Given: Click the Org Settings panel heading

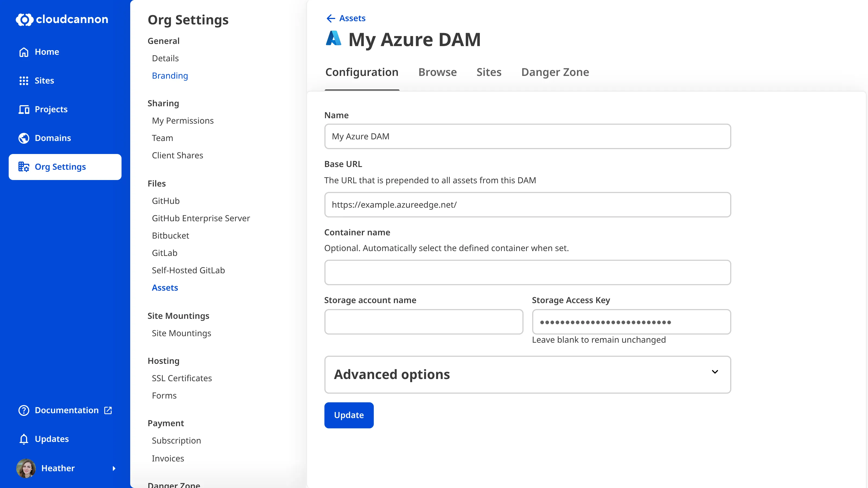Looking at the screenshot, I should (188, 20).
